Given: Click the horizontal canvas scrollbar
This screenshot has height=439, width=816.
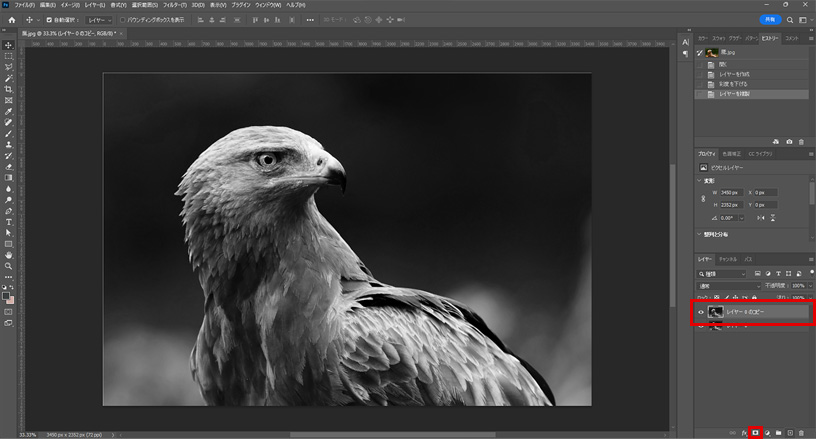Looking at the screenshot, I should click(x=392, y=435).
